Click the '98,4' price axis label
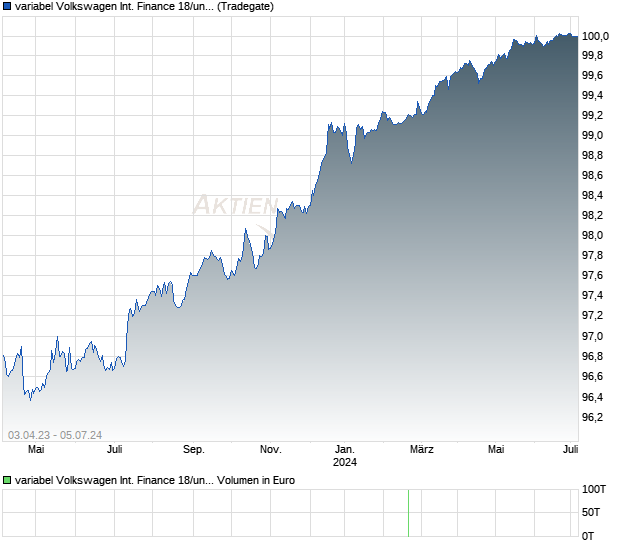This screenshot has height=546, width=620. tap(593, 195)
